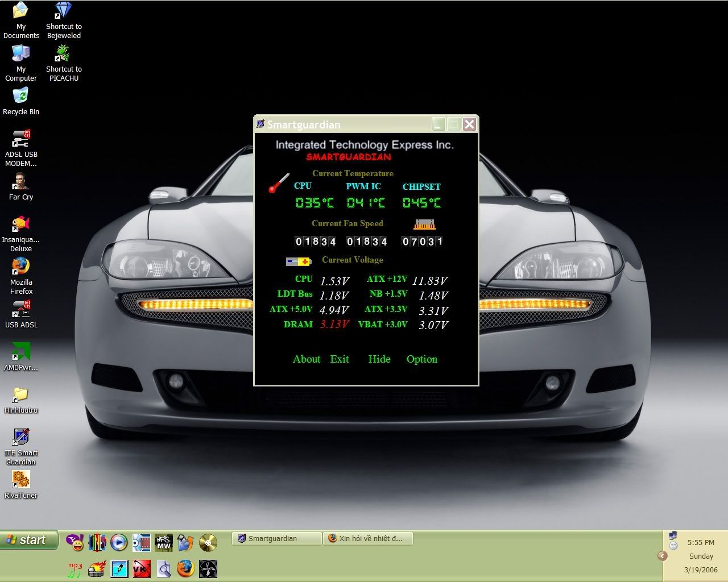This screenshot has width=728, height=582.
Task: Click the 07031 fan speed counter
Action: click(x=423, y=242)
